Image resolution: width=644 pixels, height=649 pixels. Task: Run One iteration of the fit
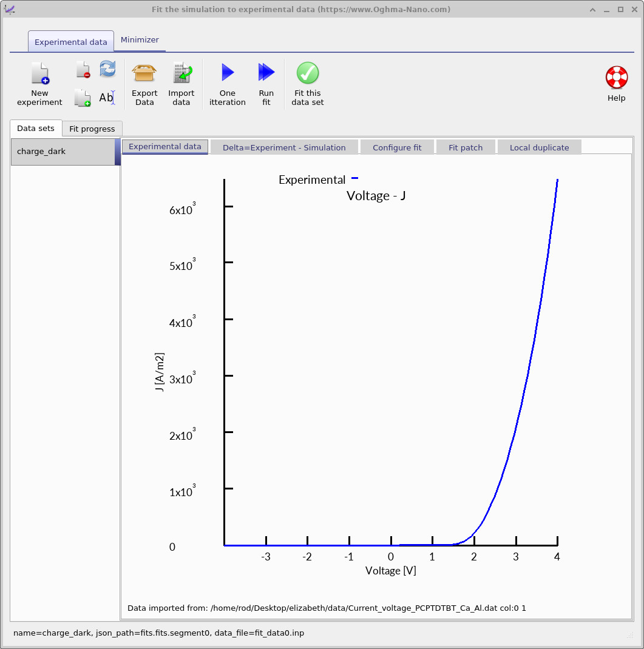pyautogui.click(x=227, y=83)
